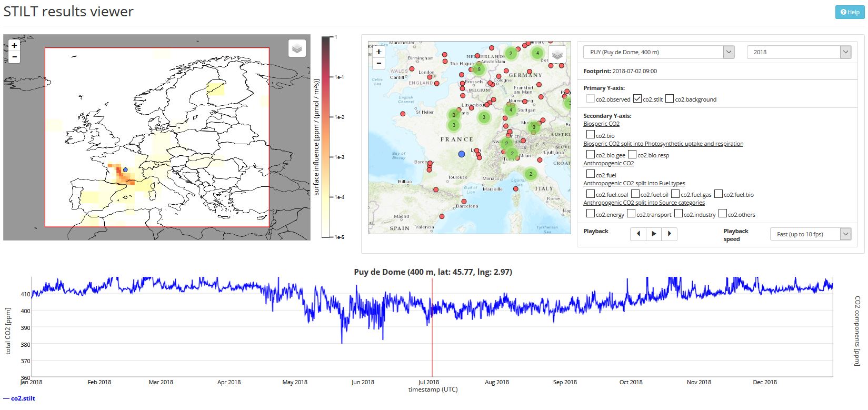The height and width of the screenshot is (410, 868).
Task: Click the chart title Puy de Dome
Action: click(x=433, y=272)
